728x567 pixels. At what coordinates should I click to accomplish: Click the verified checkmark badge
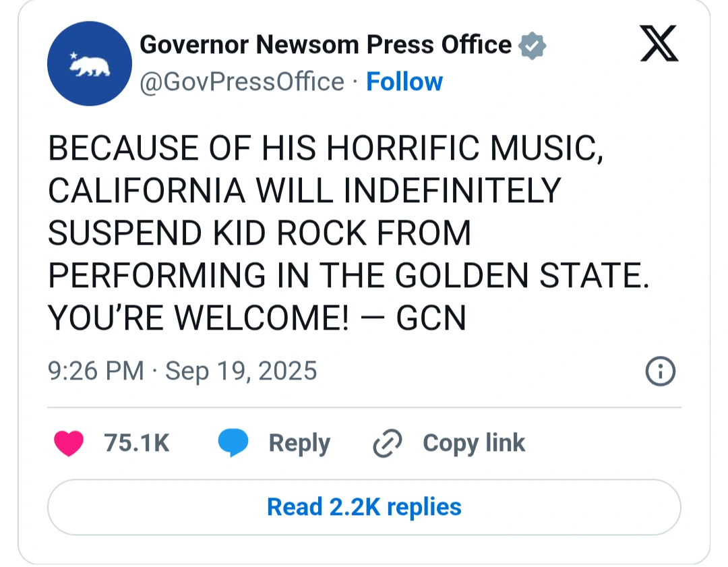(x=533, y=46)
